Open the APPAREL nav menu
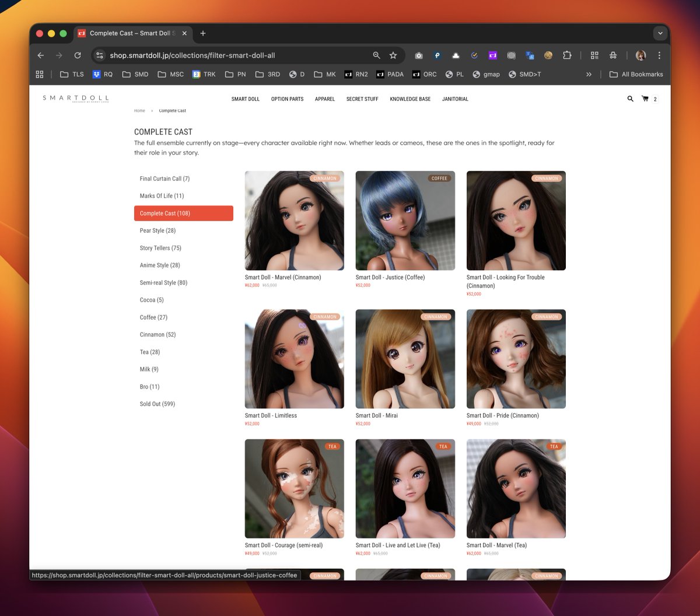The width and height of the screenshot is (700, 616). click(x=325, y=99)
